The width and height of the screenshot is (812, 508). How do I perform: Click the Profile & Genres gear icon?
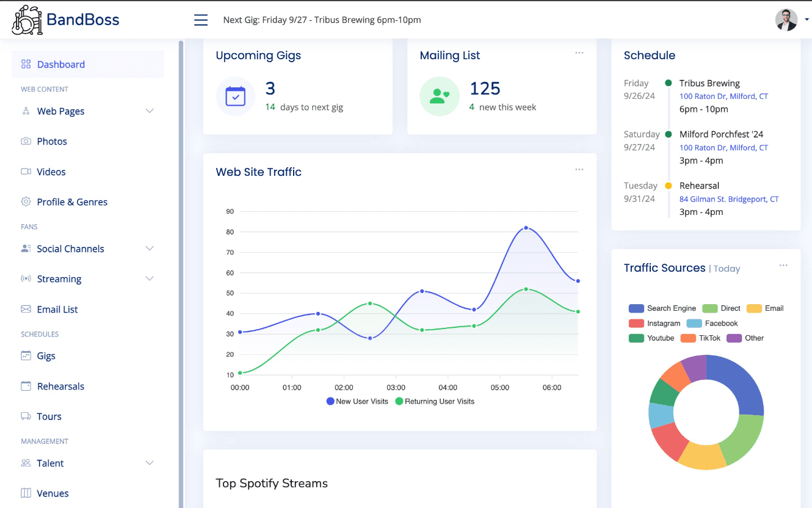[26, 201]
